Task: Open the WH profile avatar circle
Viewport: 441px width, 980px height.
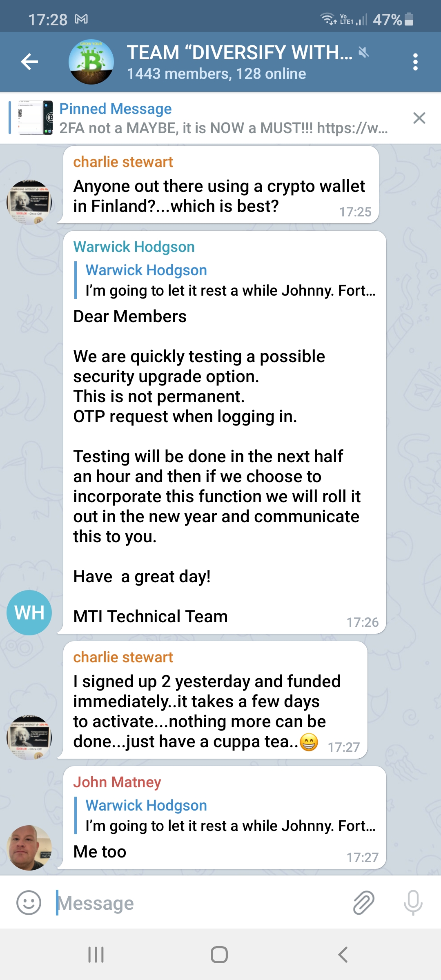Action: point(29,612)
